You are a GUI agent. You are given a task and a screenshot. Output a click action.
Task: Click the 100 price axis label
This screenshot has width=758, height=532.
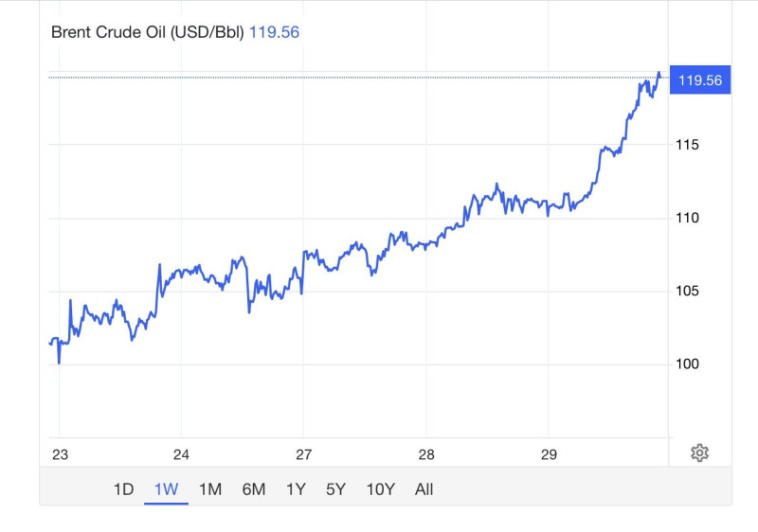point(687,364)
